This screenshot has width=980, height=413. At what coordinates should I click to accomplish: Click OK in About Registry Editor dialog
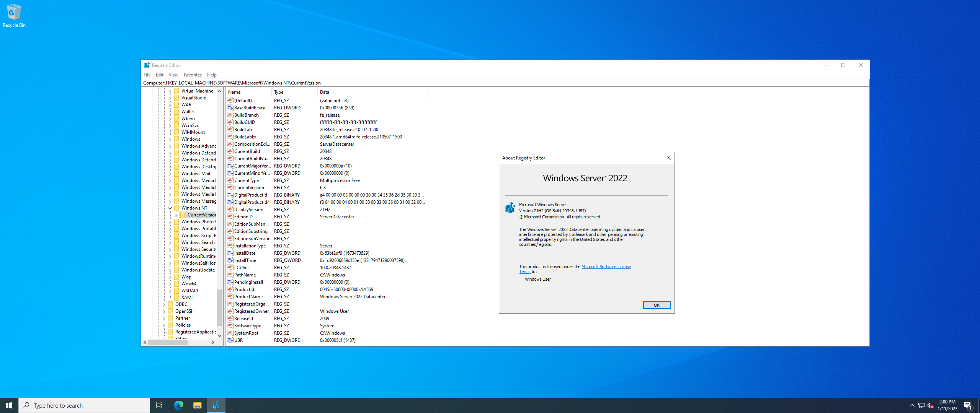tap(657, 305)
